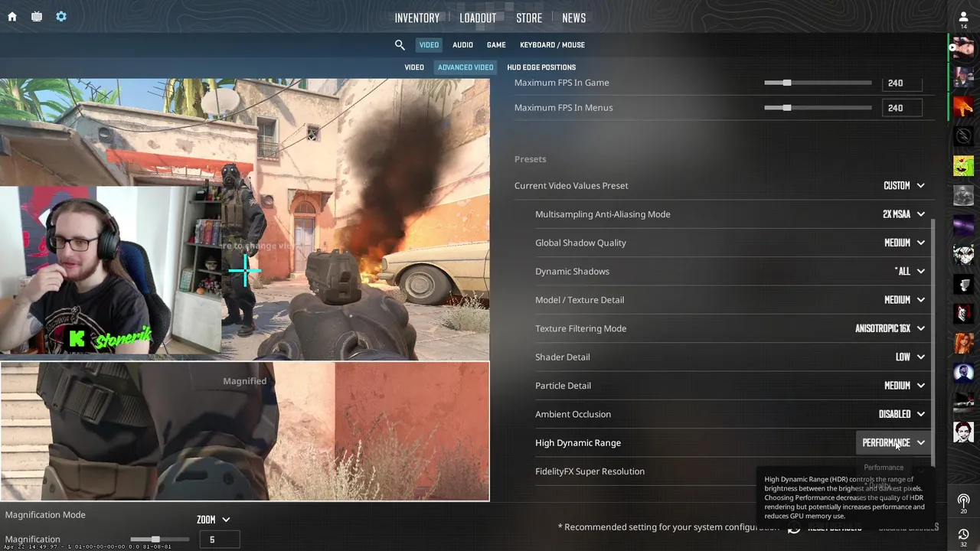Screen dimensions: 980x551
Task: Open the LOADOUT tab
Action: tap(478, 18)
